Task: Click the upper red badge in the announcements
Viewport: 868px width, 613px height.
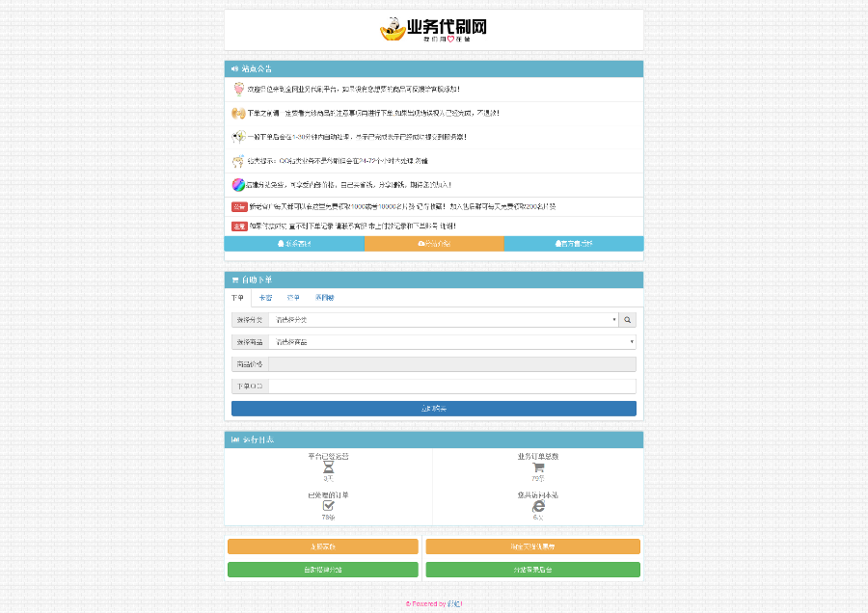Action: [239, 207]
